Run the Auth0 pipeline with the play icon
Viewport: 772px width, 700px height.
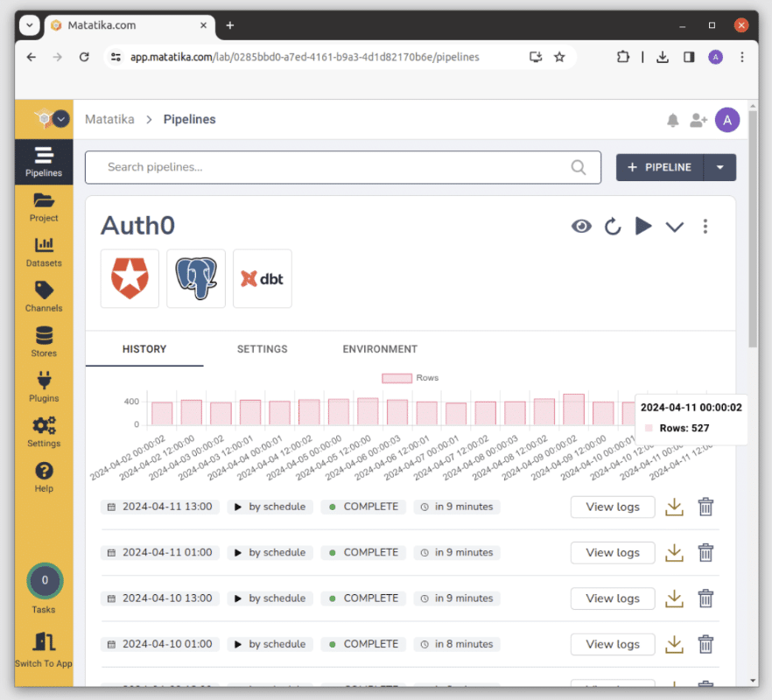[643, 226]
